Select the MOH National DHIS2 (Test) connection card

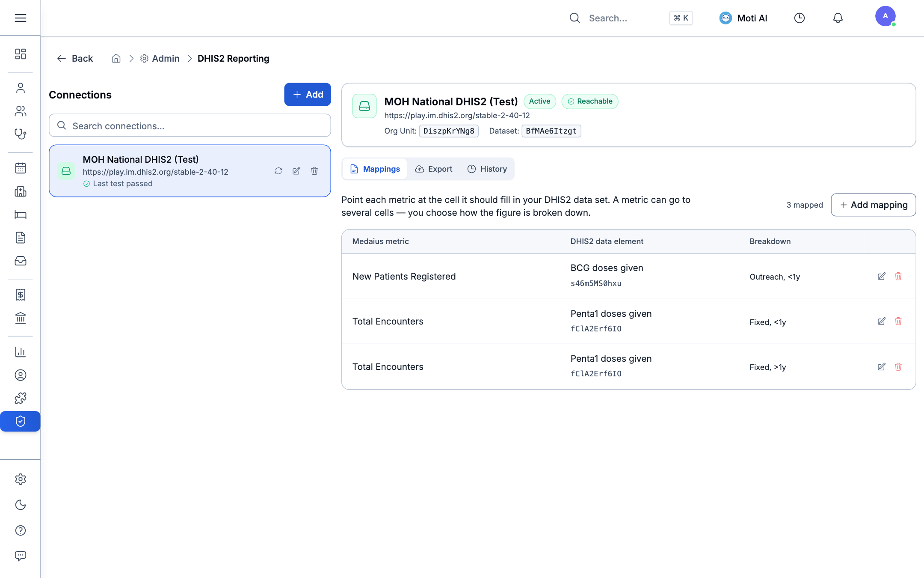(x=190, y=171)
